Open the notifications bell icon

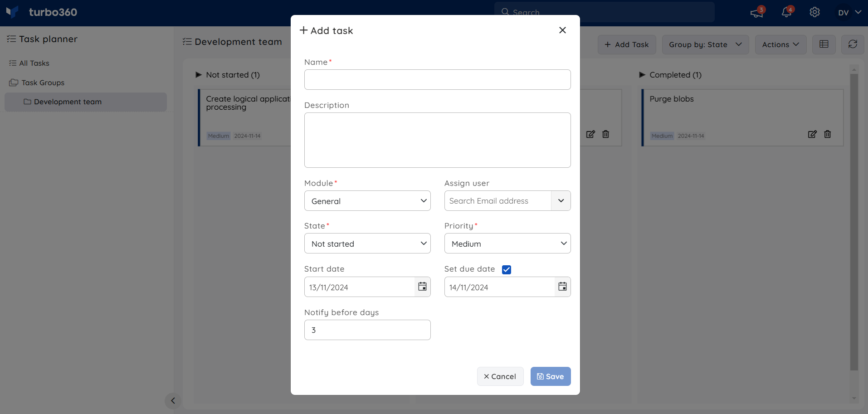pyautogui.click(x=787, y=12)
